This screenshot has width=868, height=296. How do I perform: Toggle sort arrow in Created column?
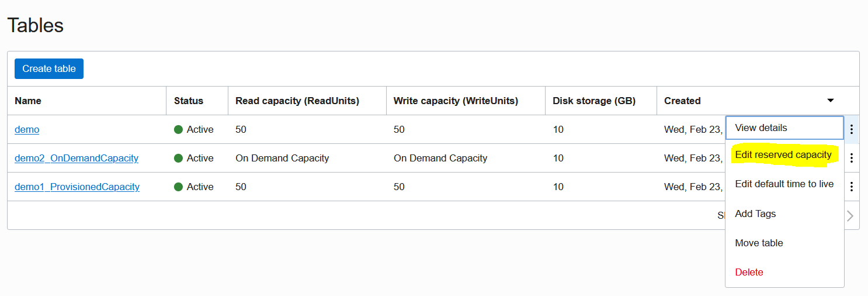pos(831,101)
